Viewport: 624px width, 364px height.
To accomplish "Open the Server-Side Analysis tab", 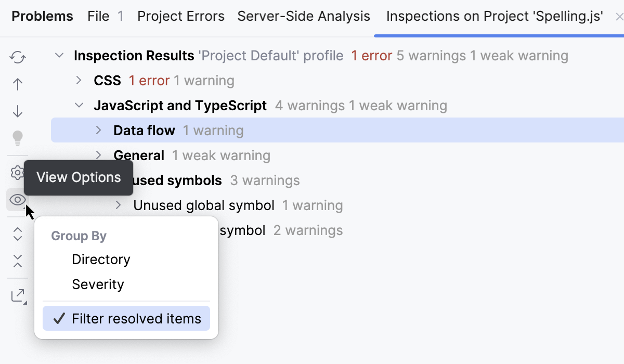I will click(x=304, y=16).
